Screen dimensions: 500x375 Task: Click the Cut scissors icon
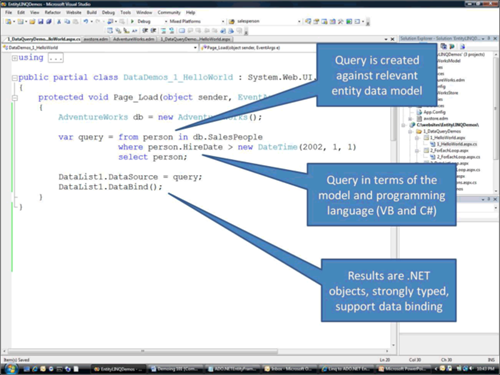(59, 22)
